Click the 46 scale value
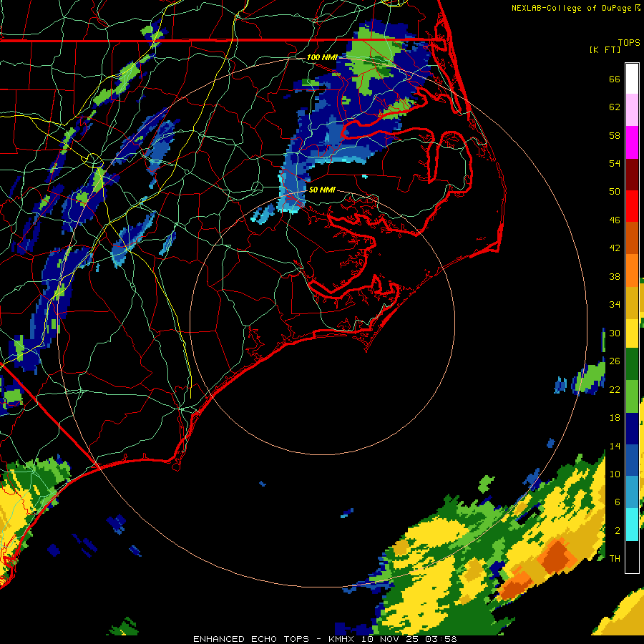Viewport: 644px width, 644px height. tap(615, 220)
